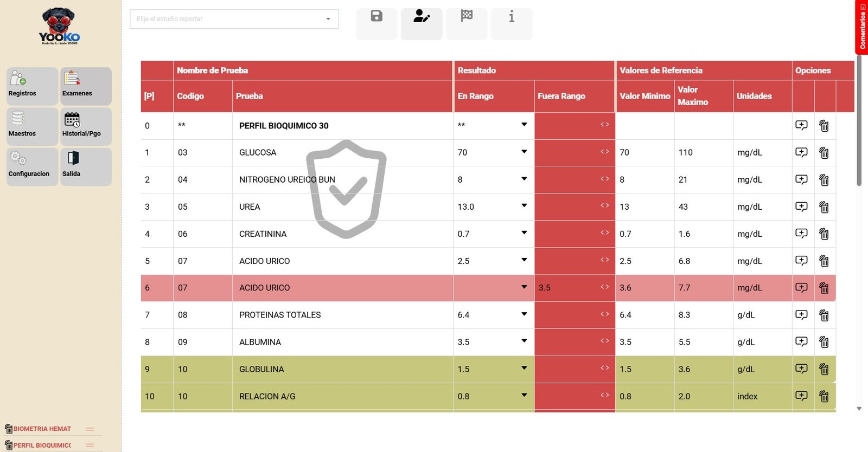Add comment to PERFIL BIOQUIMICO 30 row
The height and width of the screenshot is (452, 868).
[801, 125]
